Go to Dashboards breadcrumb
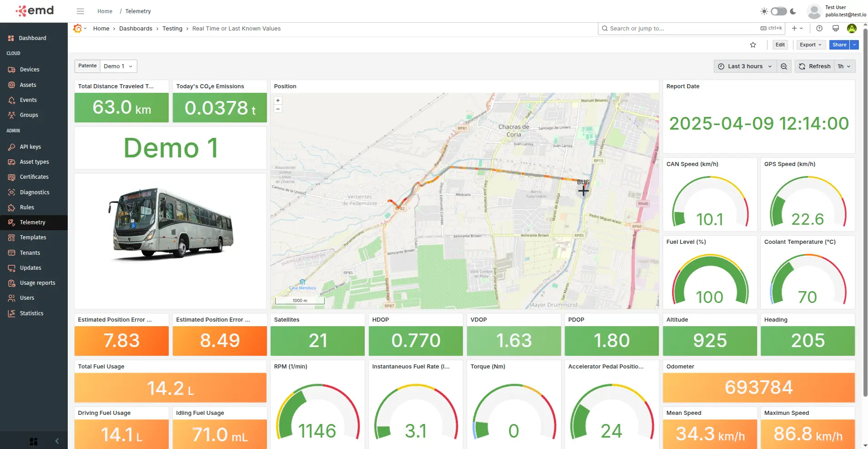 135,29
